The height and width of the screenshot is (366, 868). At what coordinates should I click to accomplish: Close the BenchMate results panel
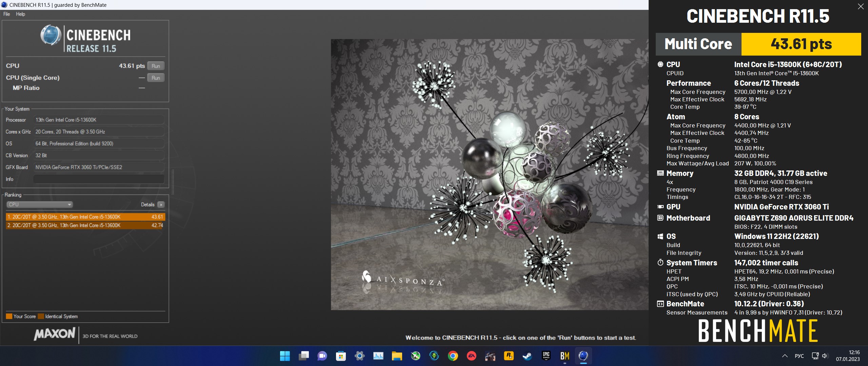tap(861, 6)
